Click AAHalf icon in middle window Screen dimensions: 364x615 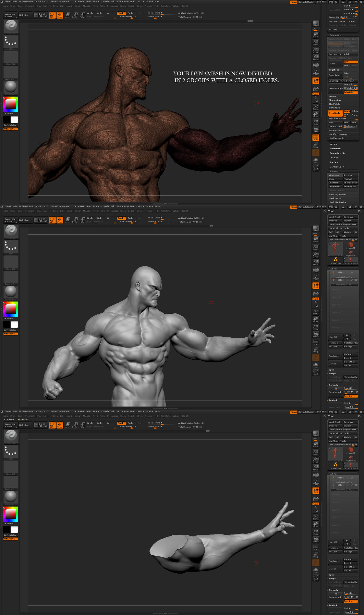316,262
